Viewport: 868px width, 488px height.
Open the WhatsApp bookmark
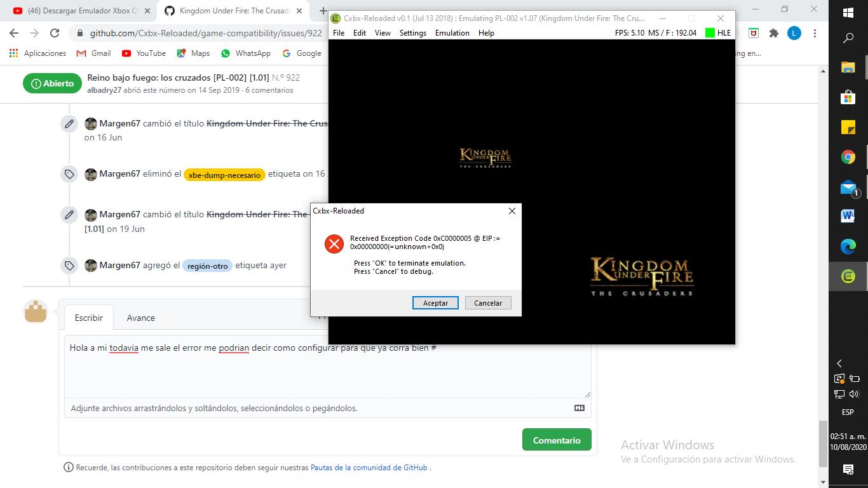[246, 53]
